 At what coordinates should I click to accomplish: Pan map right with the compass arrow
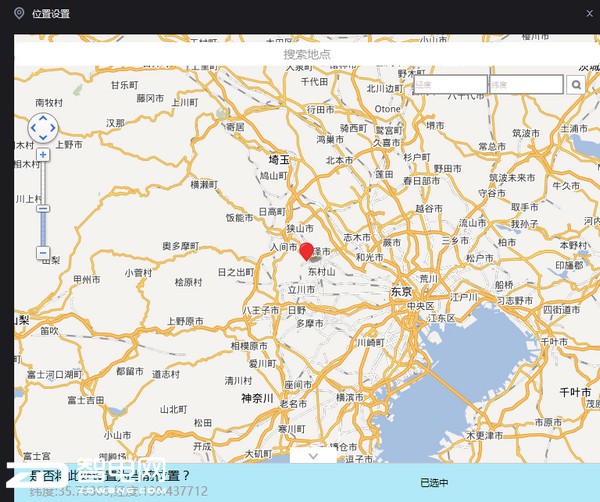click(x=55, y=128)
